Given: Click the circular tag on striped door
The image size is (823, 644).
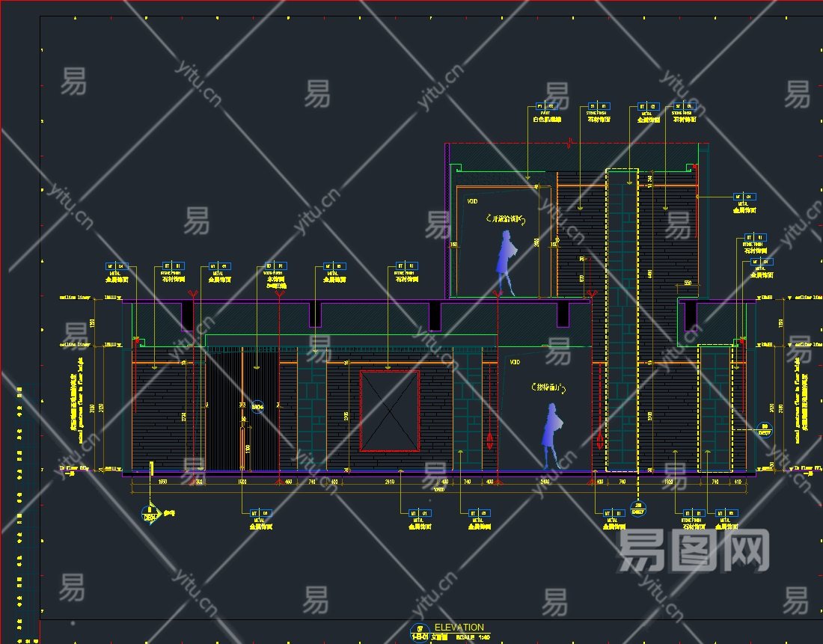Looking at the screenshot, I should point(257,407).
